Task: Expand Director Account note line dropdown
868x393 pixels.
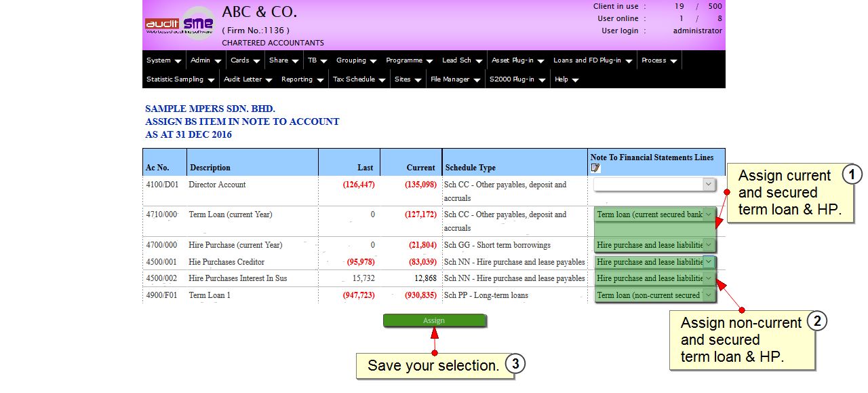Action: pos(708,185)
